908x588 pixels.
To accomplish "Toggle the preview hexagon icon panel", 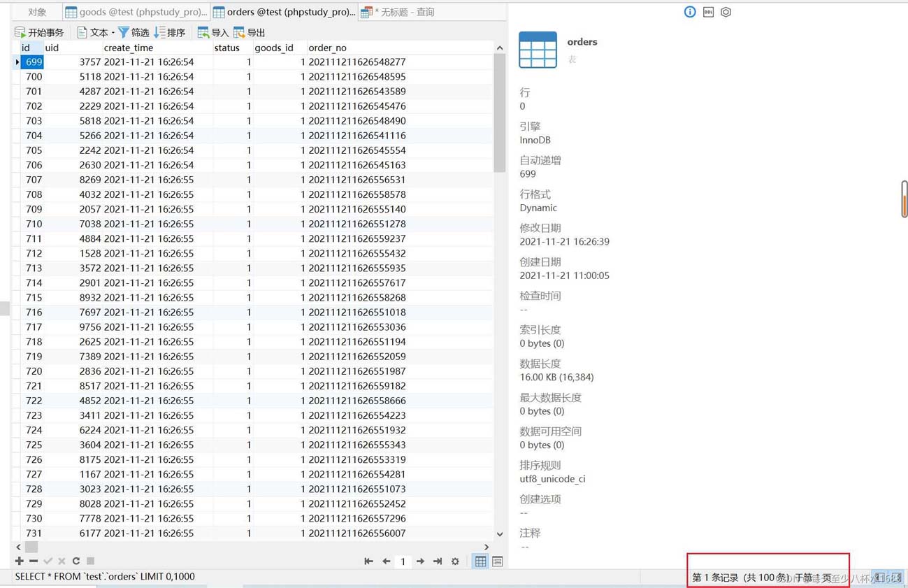I will click(x=726, y=12).
